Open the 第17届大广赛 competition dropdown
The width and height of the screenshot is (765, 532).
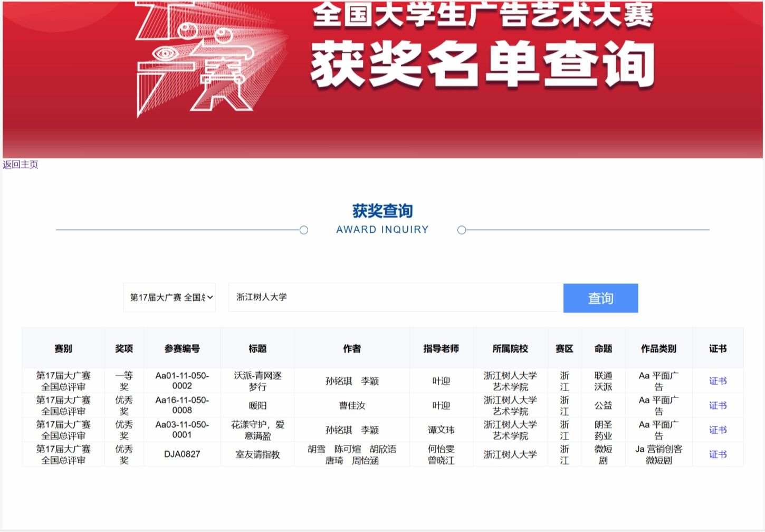(169, 298)
